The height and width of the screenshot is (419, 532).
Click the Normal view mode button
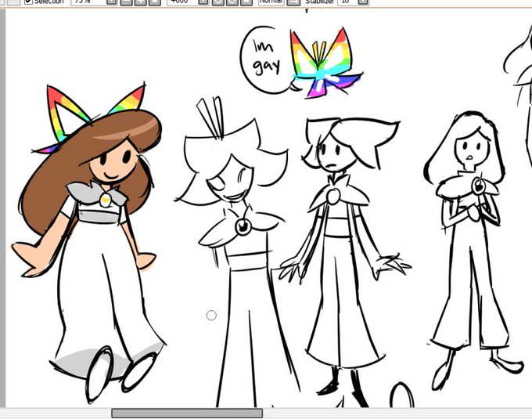(271, 2)
